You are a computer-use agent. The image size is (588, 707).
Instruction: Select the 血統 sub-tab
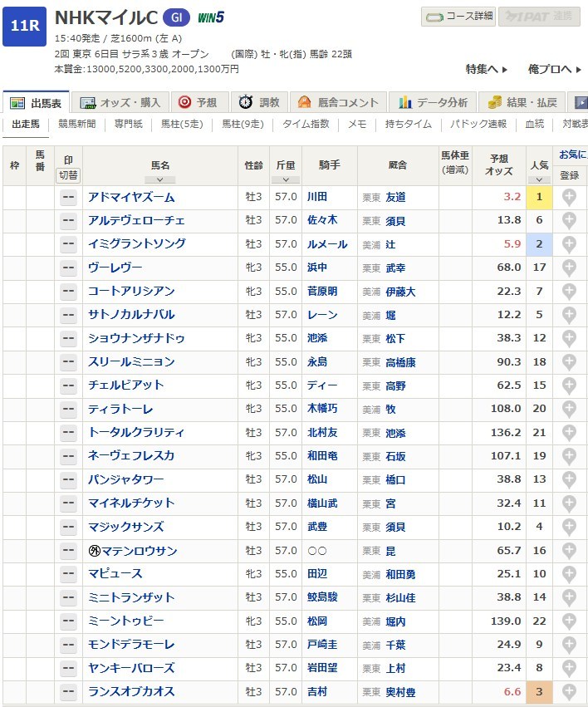point(534,124)
